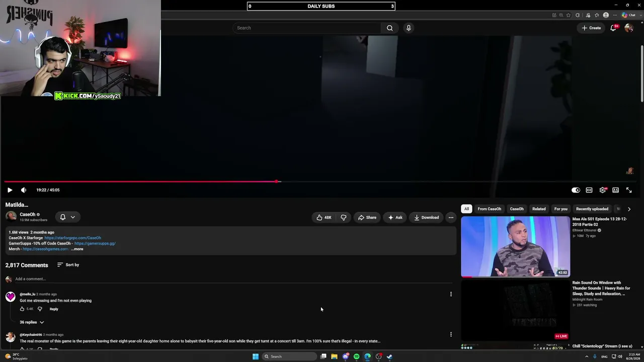Like the @mello_lu comment

[22, 309]
